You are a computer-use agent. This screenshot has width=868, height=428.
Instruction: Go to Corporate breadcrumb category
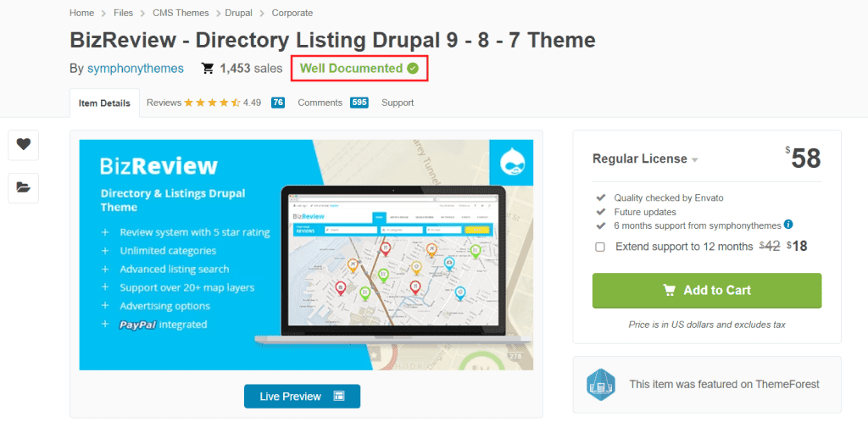click(292, 13)
